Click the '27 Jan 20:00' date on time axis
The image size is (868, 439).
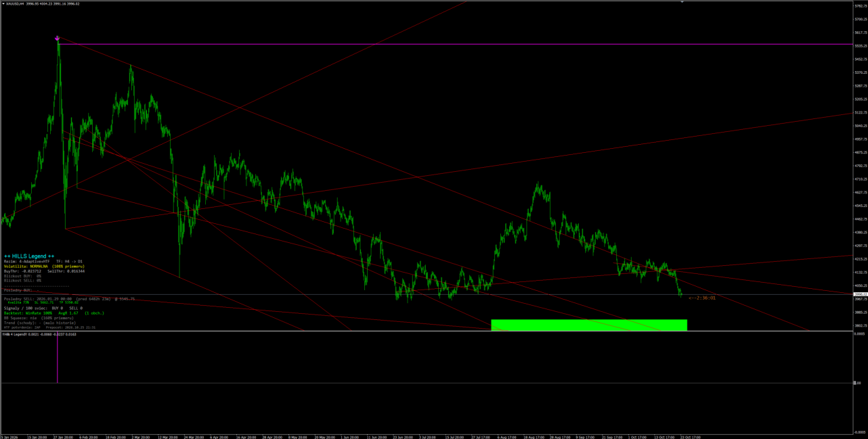point(62,437)
